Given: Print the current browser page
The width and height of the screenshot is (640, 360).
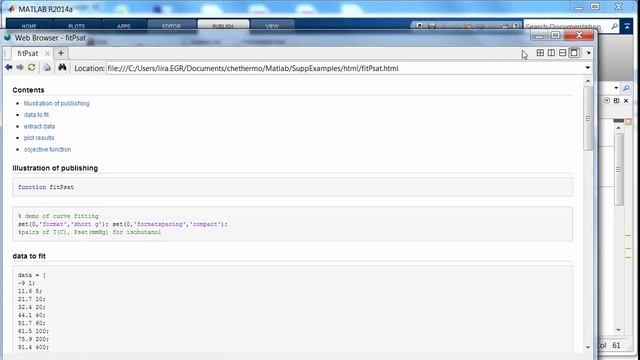Looking at the screenshot, I should pos(47,68).
